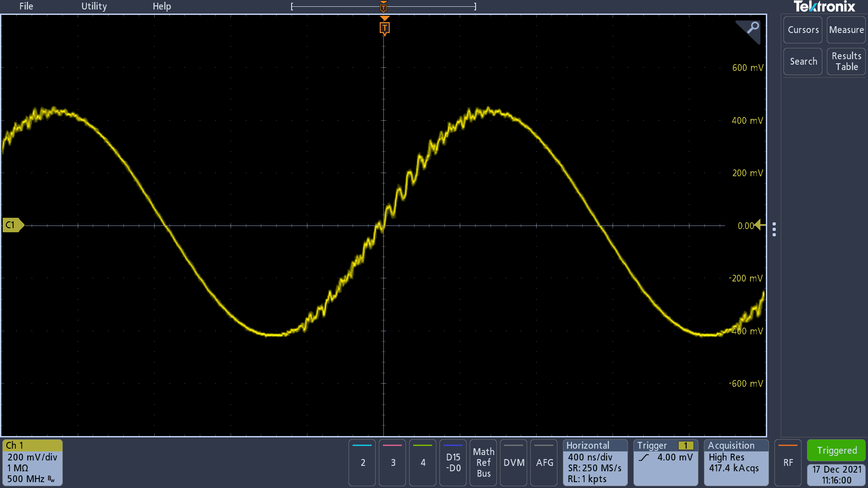Open the Math Ref Bus menu

(483, 463)
